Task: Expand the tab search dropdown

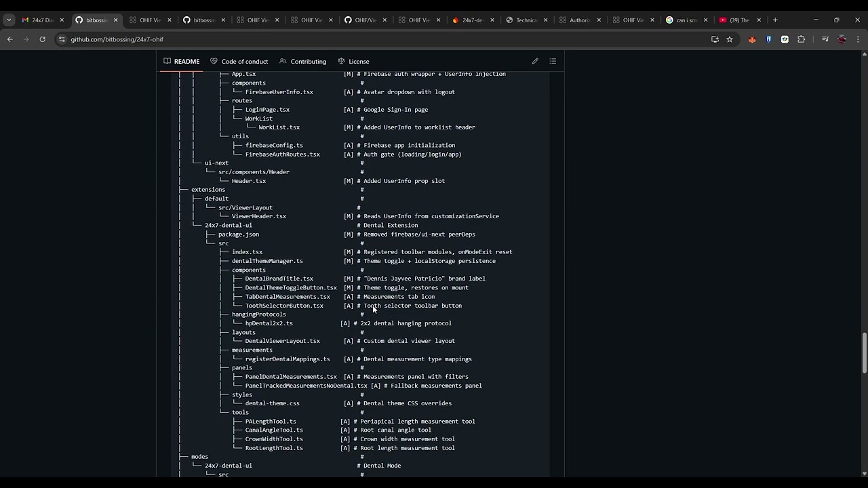Action: 9,20
